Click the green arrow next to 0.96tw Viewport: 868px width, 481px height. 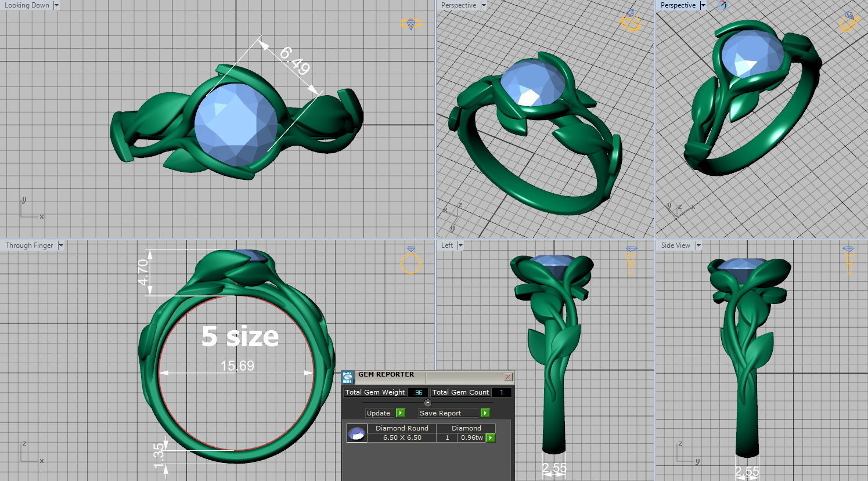[491, 437]
